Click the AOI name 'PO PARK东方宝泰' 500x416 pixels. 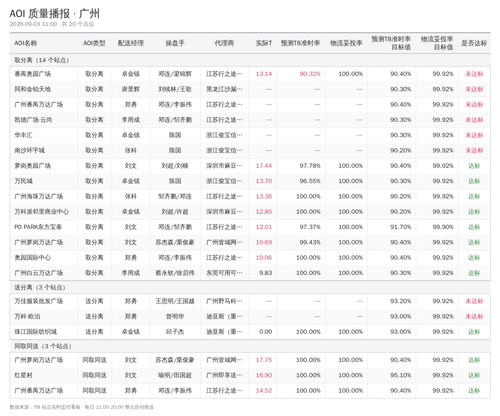pyautogui.click(x=38, y=227)
